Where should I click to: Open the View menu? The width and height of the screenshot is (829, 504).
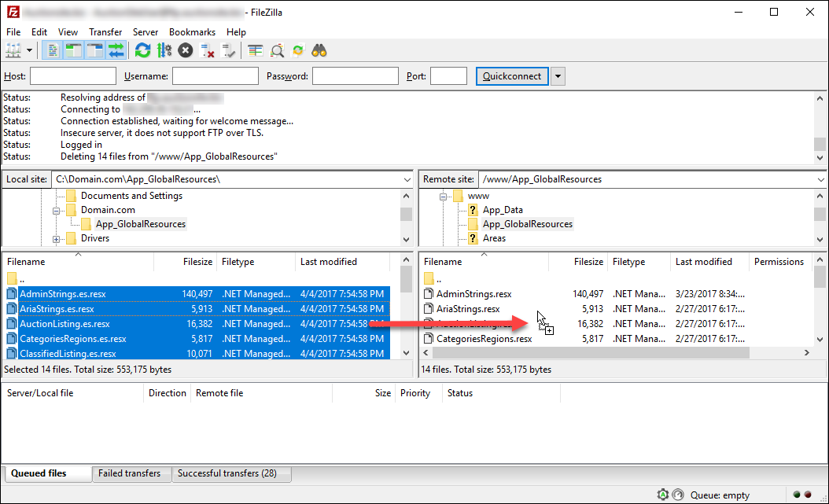pos(68,32)
